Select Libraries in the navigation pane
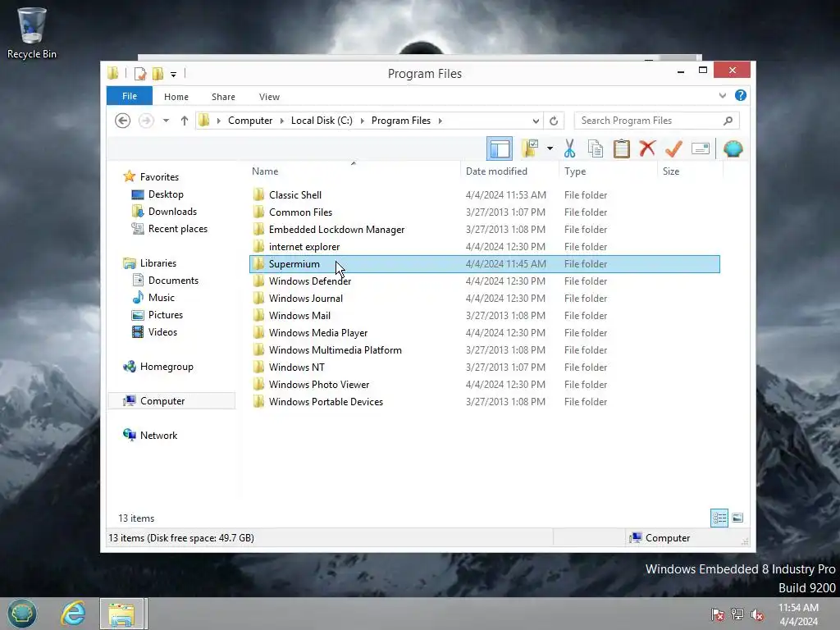840x630 pixels. tap(158, 263)
